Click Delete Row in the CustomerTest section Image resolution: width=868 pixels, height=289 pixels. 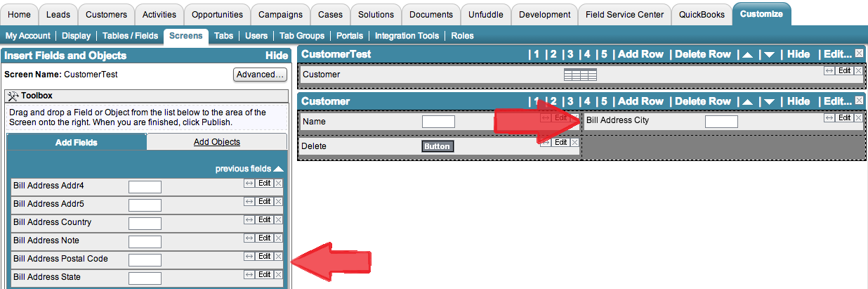(x=702, y=54)
